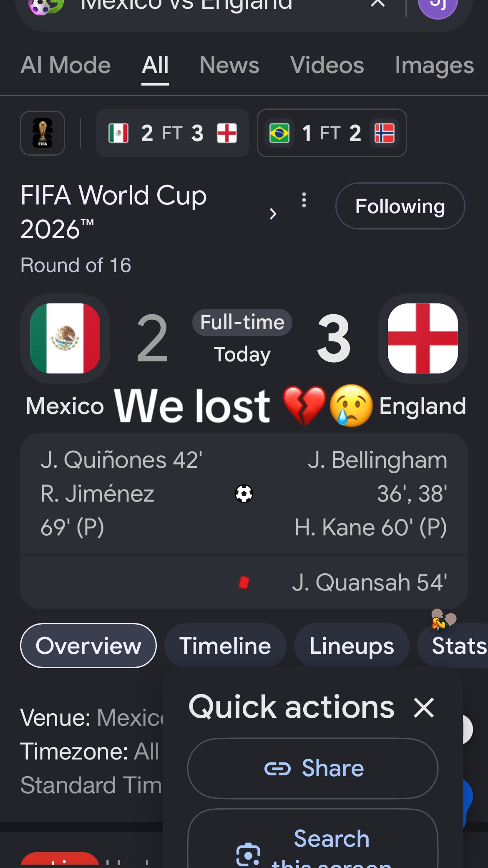Viewport: 488px width, 868px height.
Task: Open the Lineups tab
Action: click(352, 646)
